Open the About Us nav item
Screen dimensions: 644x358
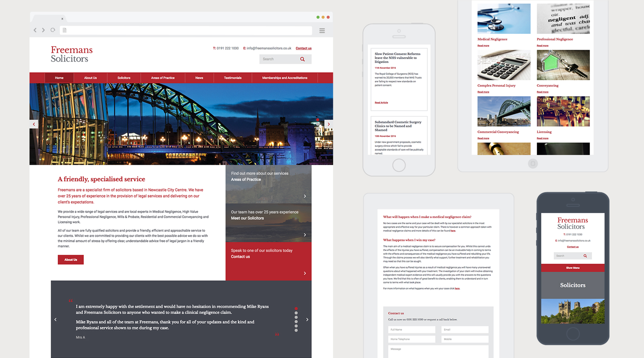coord(90,78)
